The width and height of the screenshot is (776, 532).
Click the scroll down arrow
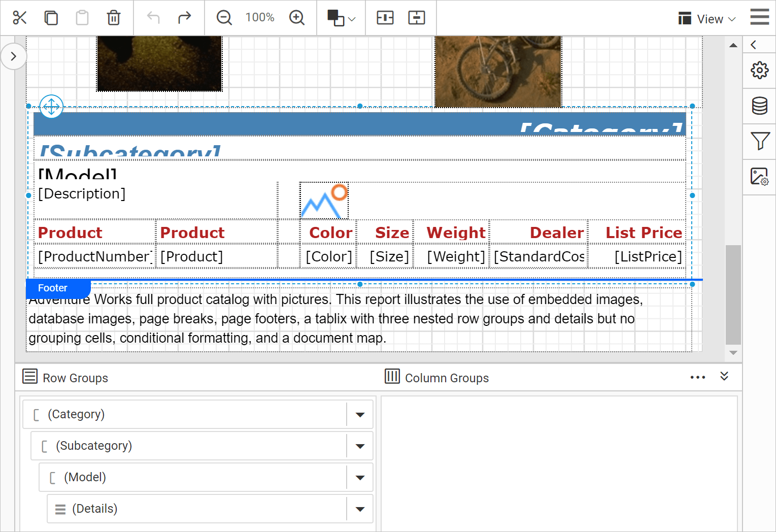click(733, 352)
